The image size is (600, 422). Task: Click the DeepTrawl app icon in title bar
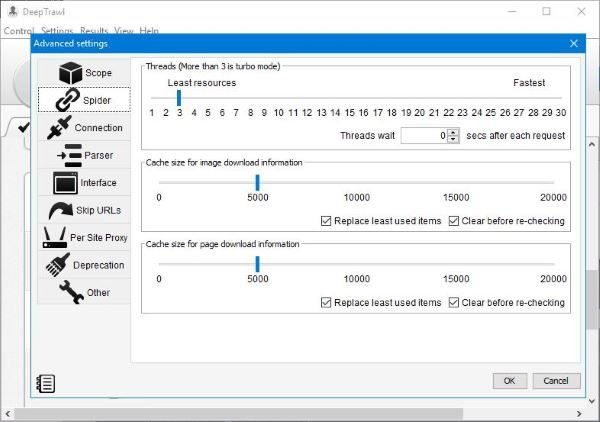(x=13, y=11)
